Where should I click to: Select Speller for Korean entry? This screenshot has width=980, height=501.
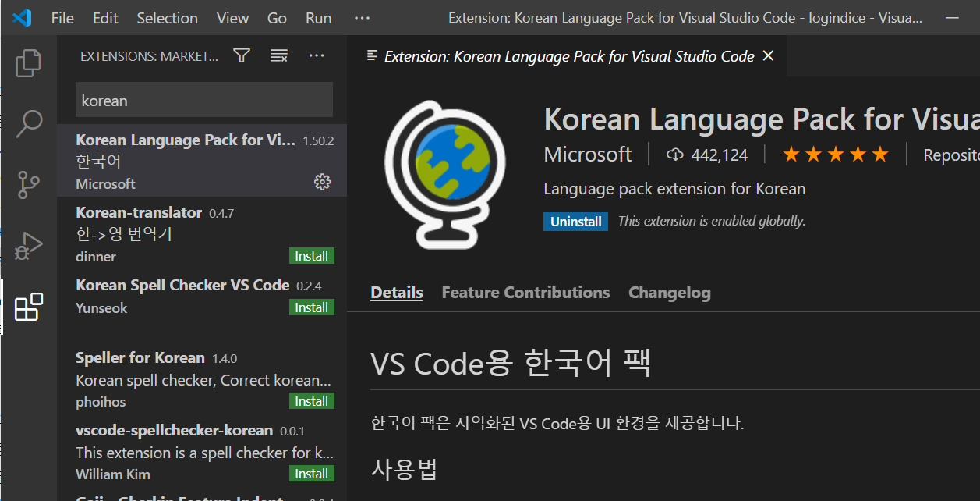(x=202, y=378)
